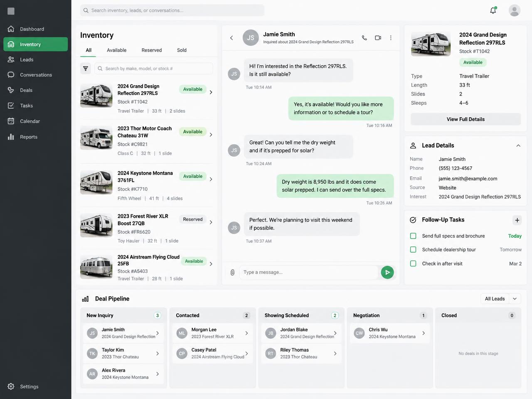The image size is (532, 399).
Task: Select the Airstream Flying Cloud 25FB thumbnail
Action: pyautogui.click(x=96, y=267)
